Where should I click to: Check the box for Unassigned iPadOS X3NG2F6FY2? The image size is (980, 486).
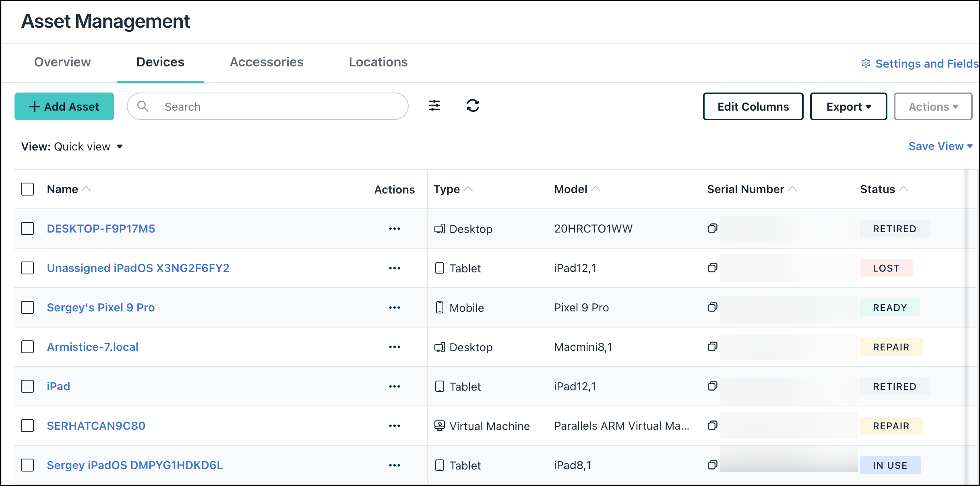pos(27,268)
